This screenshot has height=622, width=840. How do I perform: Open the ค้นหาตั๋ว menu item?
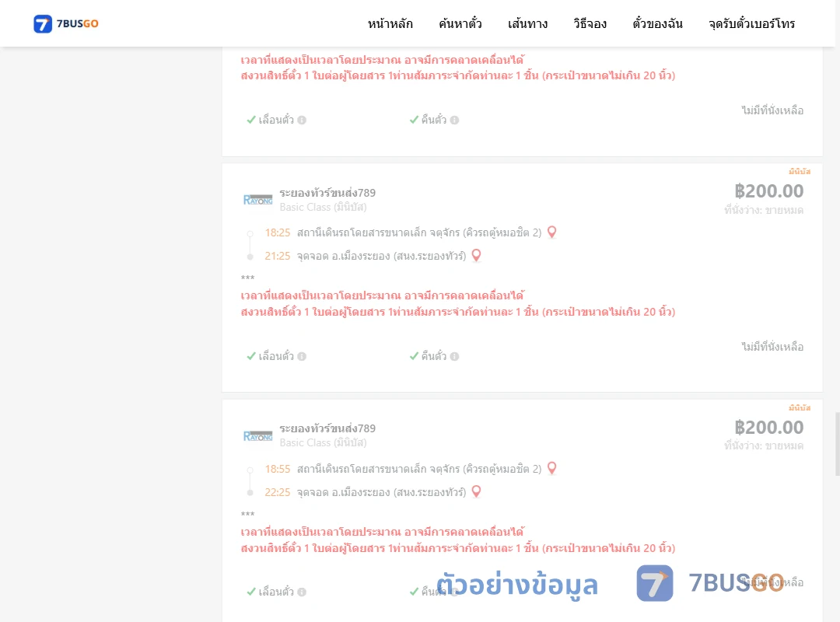(460, 23)
